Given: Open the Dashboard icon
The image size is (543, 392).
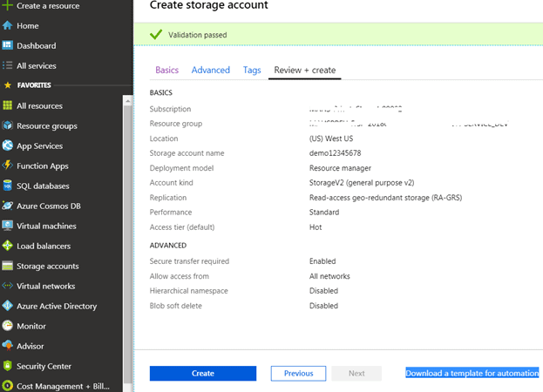Looking at the screenshot, I should pos(8,45).
